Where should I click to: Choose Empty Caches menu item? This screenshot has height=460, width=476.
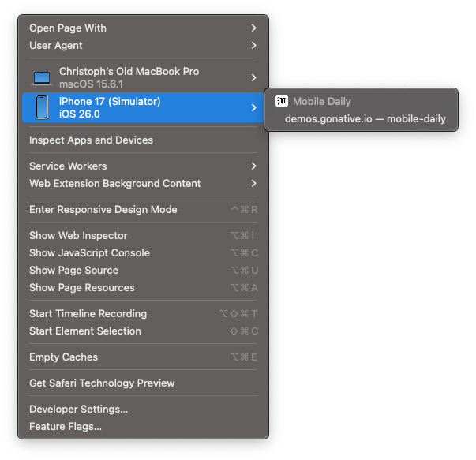[143, 357]
